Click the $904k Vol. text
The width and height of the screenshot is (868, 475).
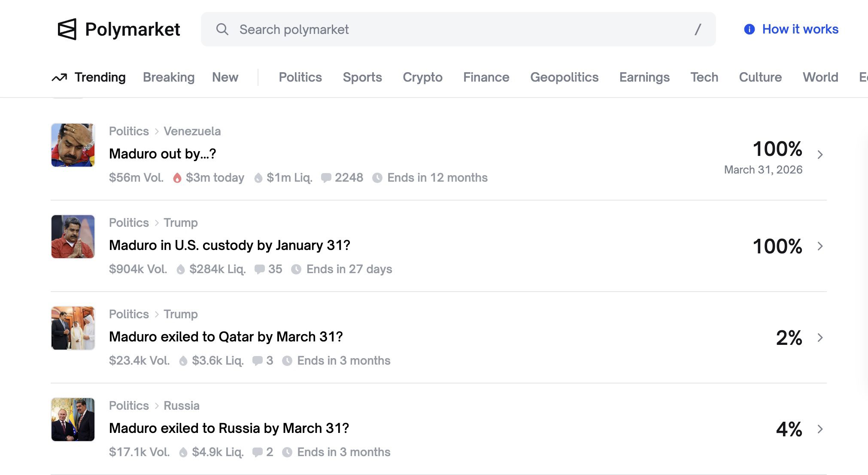(x=138, y=269)
